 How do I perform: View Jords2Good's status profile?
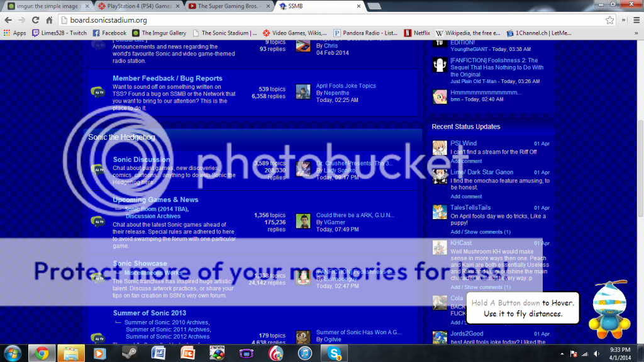pyautogui.click(x=467, y=333)
